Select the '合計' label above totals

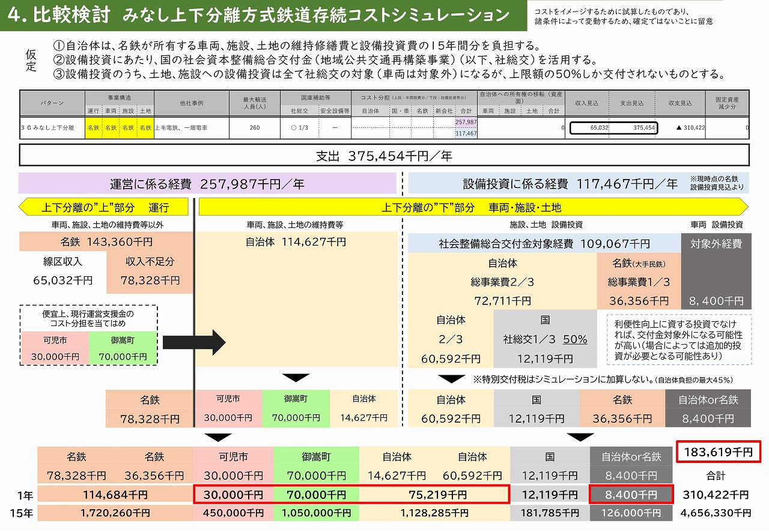(716, 476)
